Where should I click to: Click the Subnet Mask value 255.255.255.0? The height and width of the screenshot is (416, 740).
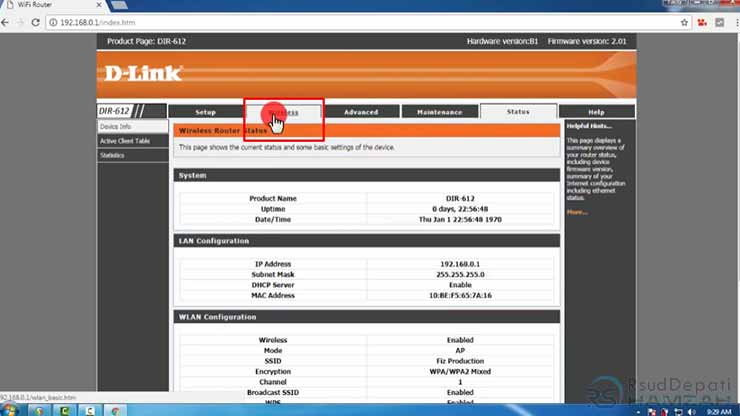coord(460,274)
